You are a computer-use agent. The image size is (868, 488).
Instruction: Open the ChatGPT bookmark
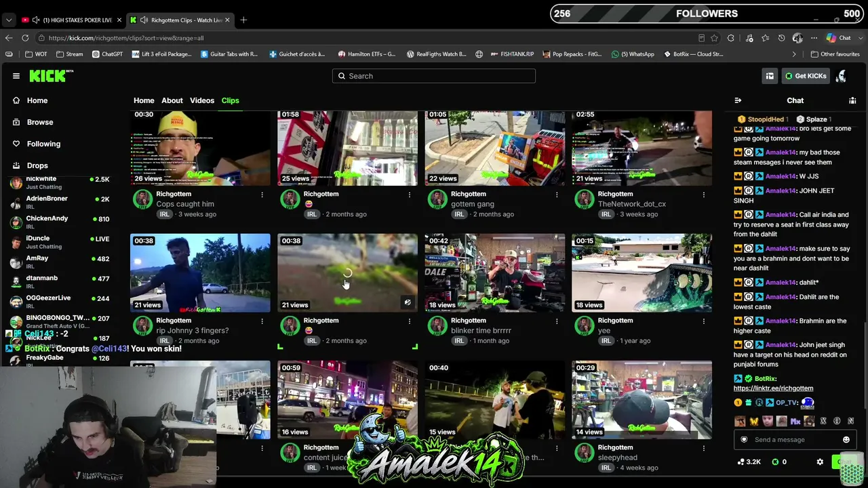point(108,54)
